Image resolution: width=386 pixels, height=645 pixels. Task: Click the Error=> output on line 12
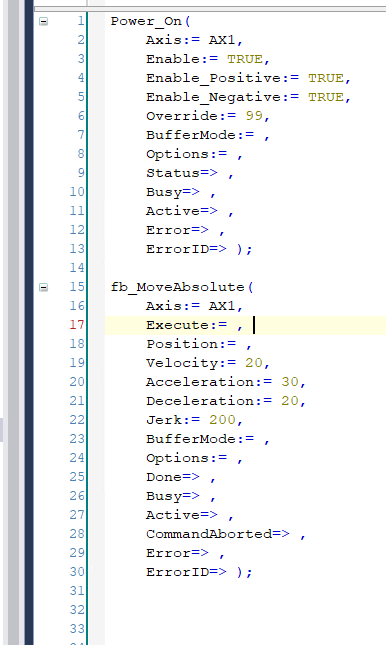[x=186, y=230]
